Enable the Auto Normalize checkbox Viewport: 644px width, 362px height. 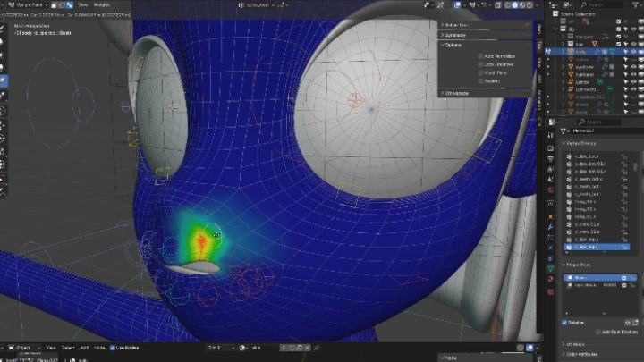(x=480, y=56)
